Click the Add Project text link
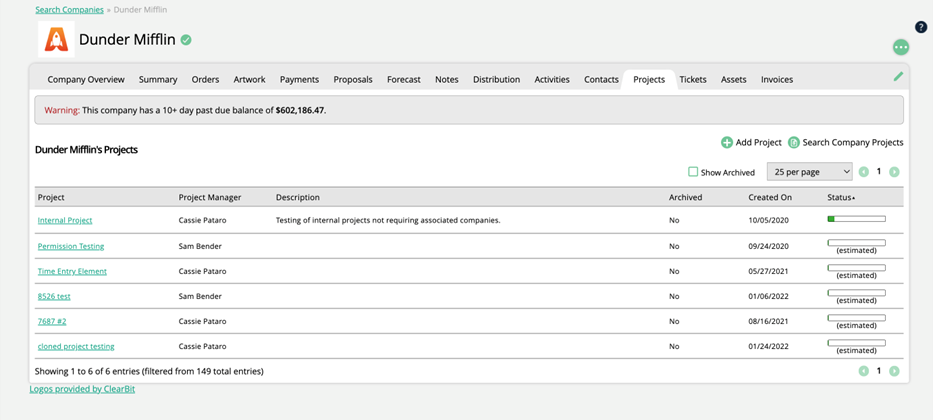 (x=759, y=143)
